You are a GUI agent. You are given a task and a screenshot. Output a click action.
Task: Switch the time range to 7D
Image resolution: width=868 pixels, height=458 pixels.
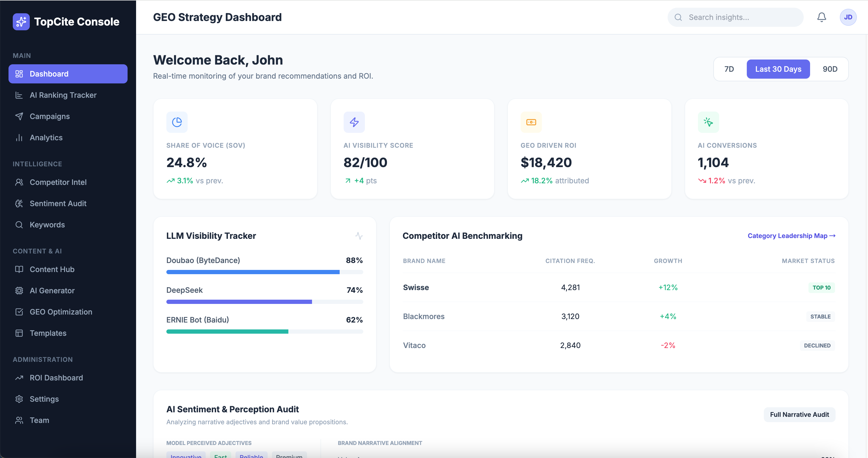click(x=729, y=69)
